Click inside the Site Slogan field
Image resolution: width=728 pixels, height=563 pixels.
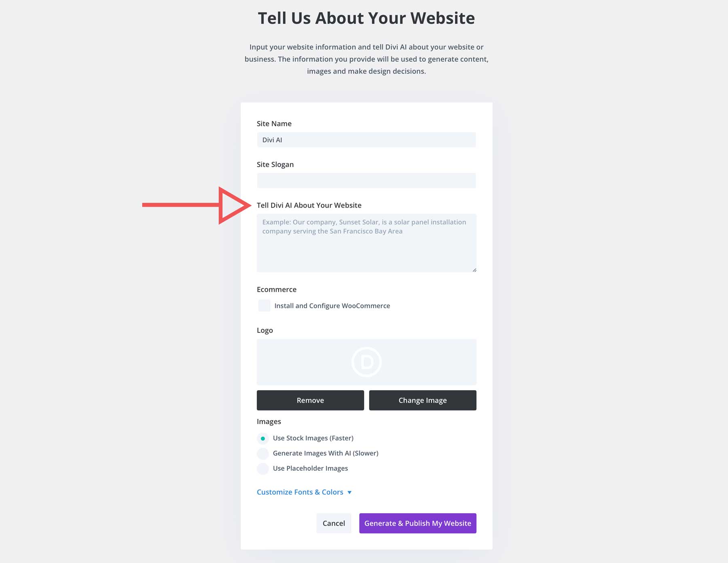[x=366, y=181]
